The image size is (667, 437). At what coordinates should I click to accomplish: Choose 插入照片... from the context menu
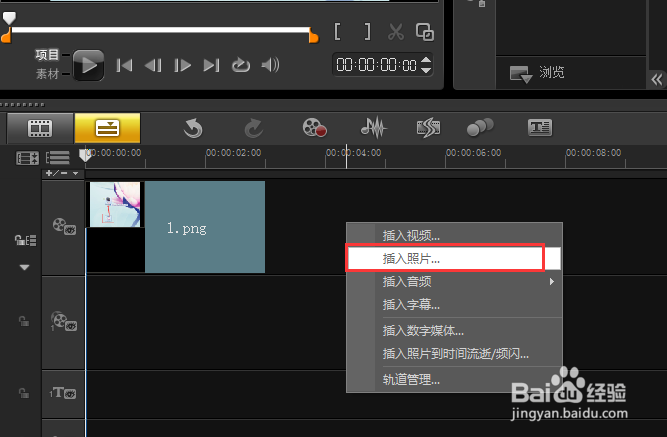pyautogui.click(x=454, y=258)
